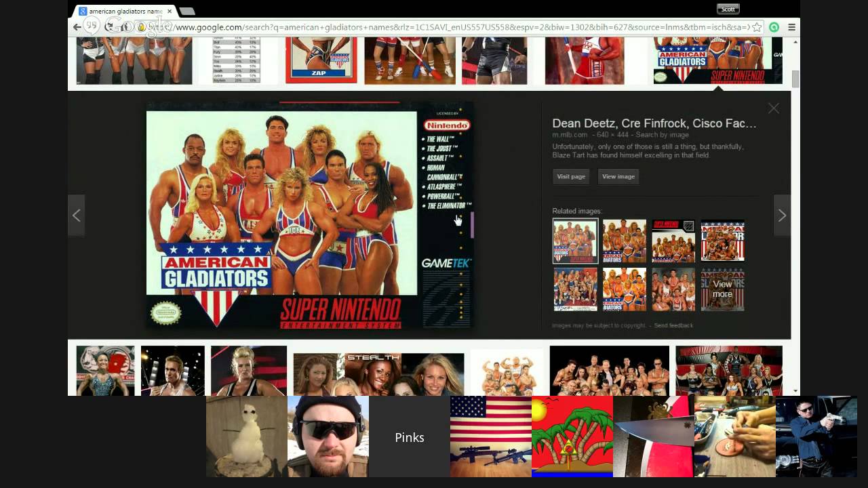Open fourth related image in top row
Image resolution: width=868 pixels, height=488 pixels.
point(722,241)
